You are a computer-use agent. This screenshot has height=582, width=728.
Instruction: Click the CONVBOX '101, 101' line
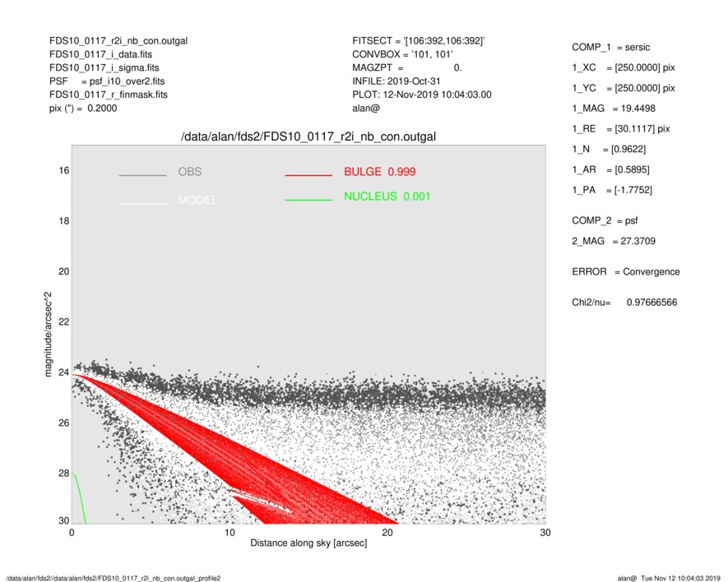click(402, 54)
